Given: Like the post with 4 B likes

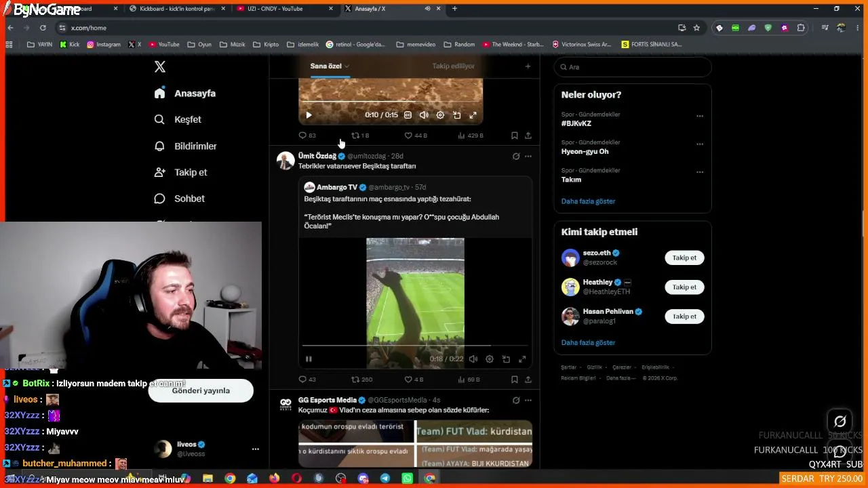Looking at the screenshot, I should tap(414, 380).
